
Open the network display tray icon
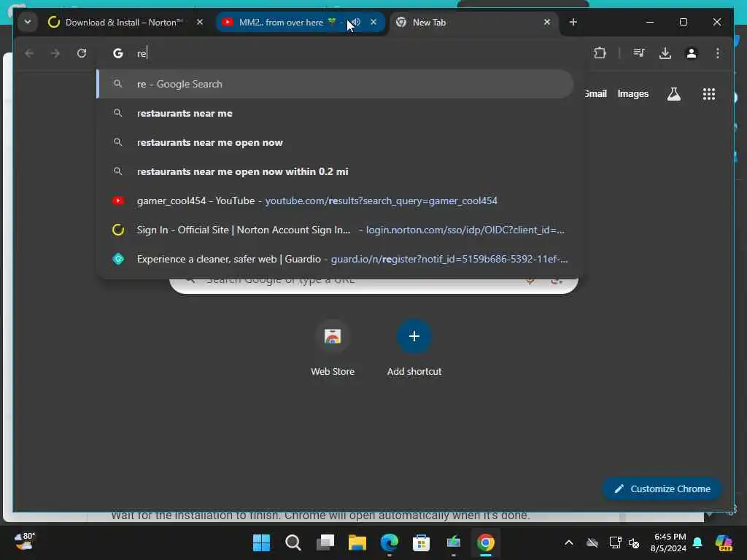point(615,542)
